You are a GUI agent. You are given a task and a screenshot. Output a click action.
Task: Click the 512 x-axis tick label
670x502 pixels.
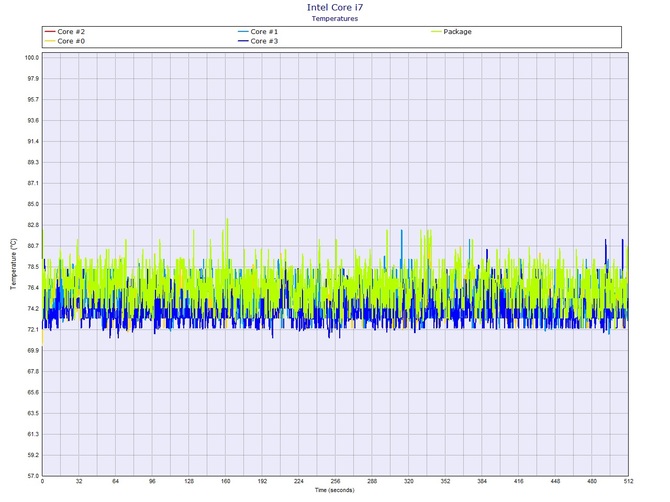click(628, 481)
